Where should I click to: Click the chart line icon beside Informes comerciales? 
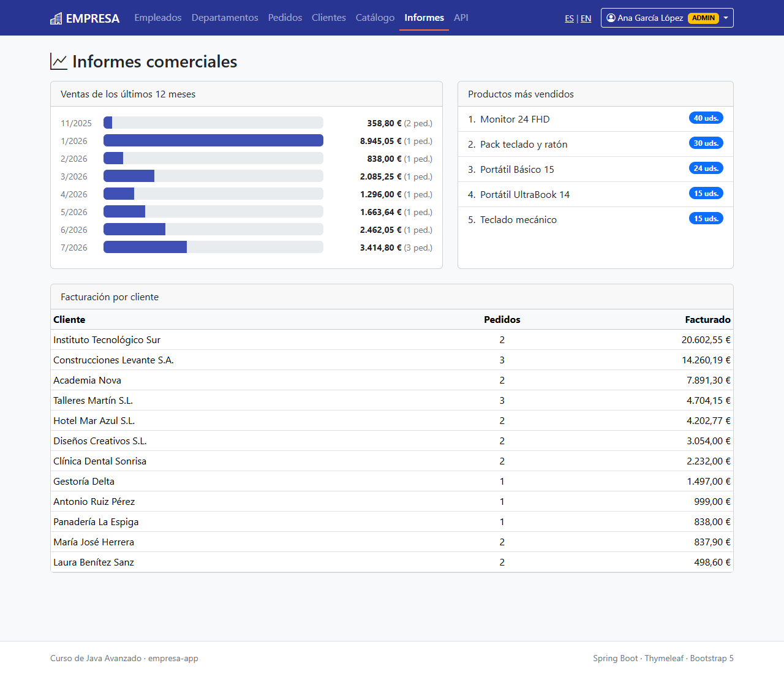tap(59, 61)
